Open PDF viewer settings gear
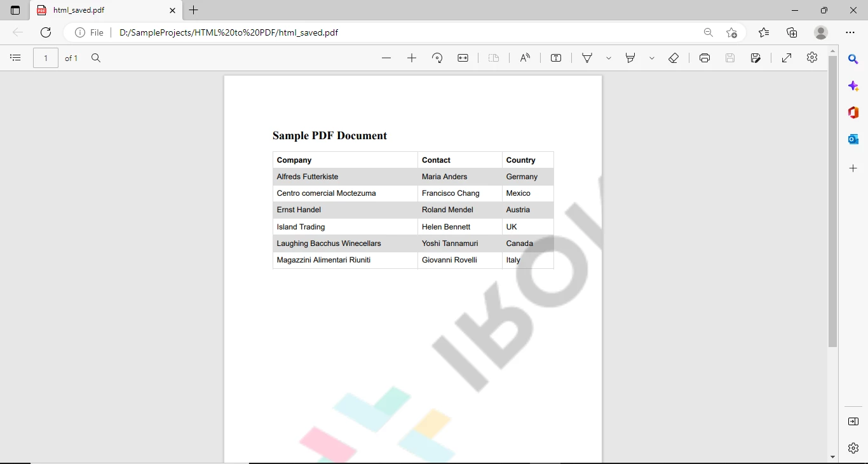Screen dimensions: 868x464 pos(812,58)
